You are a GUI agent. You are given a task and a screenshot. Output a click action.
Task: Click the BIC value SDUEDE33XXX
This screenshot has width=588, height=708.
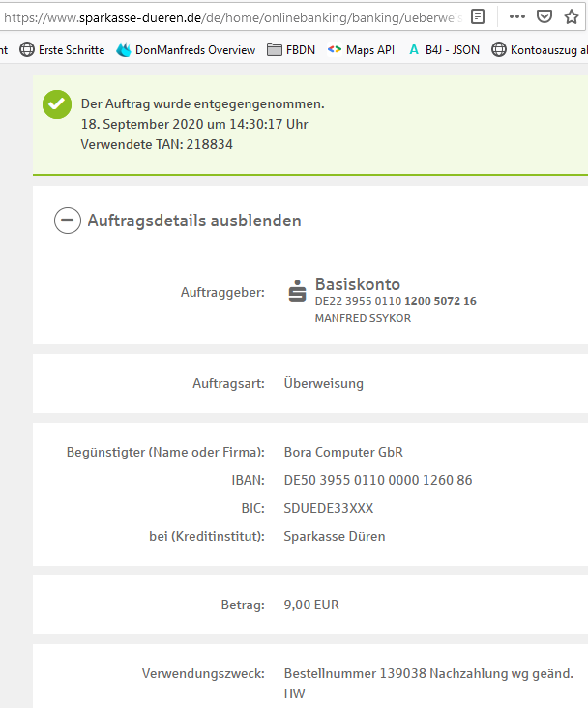point(328,508)
